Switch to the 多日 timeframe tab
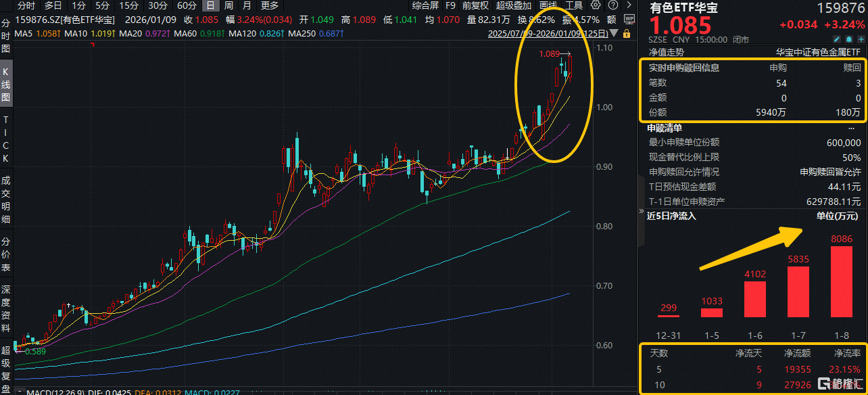Screen dimensions: 868x395 [53, 5]
